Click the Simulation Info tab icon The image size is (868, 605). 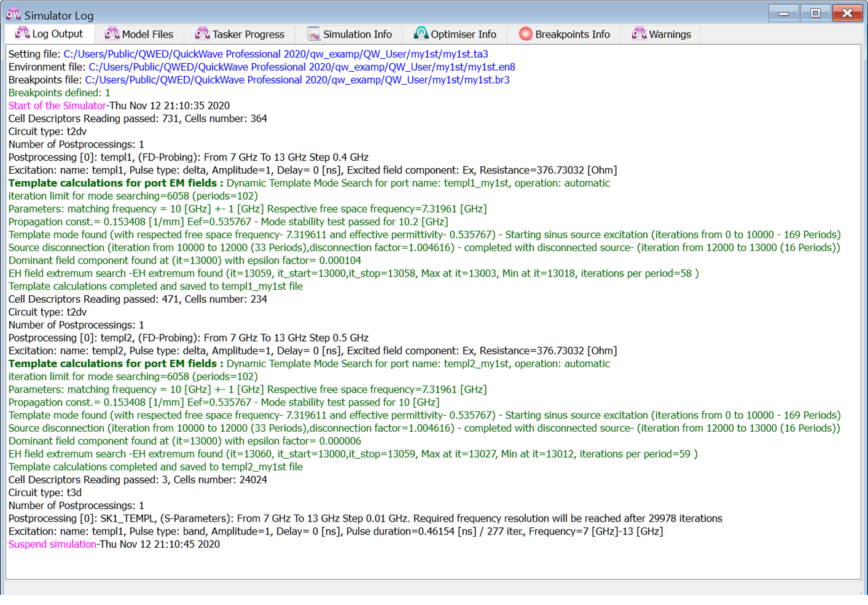(x=313, y=34)
